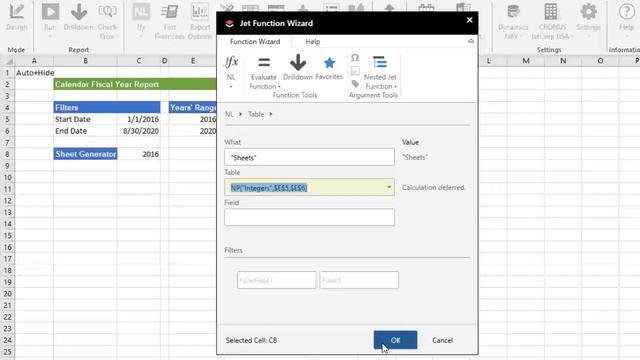This screenshot has height=360, width=640.
Task: Close the Jet Function Wizard dialog
Action: click(x=469, y=20)
